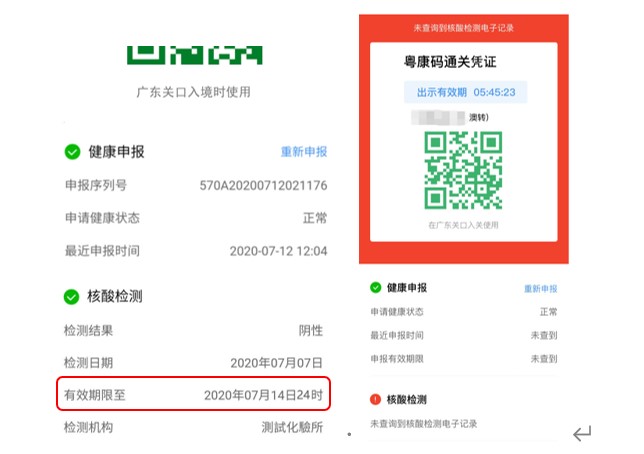This screenshot has height=454, width=644.
Task: Click the 申请健康状态 label in right panel
Action: point(397,312)
